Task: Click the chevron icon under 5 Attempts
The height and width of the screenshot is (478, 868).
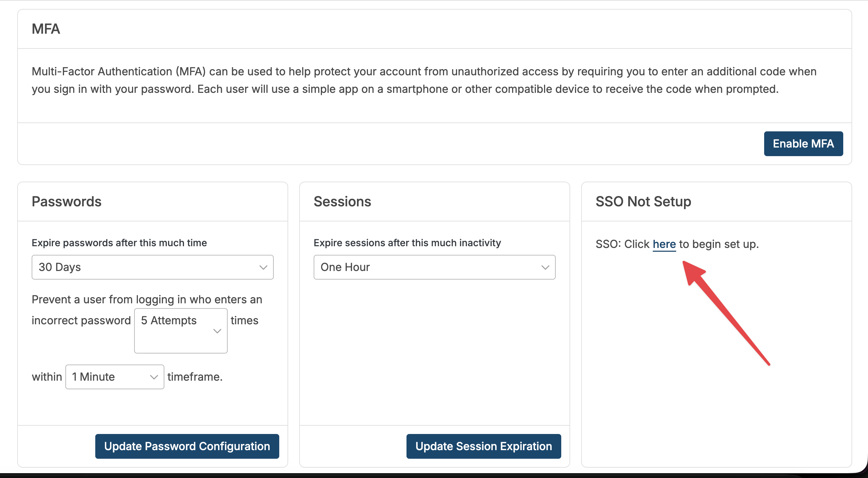Action: [x=217, y=331]
